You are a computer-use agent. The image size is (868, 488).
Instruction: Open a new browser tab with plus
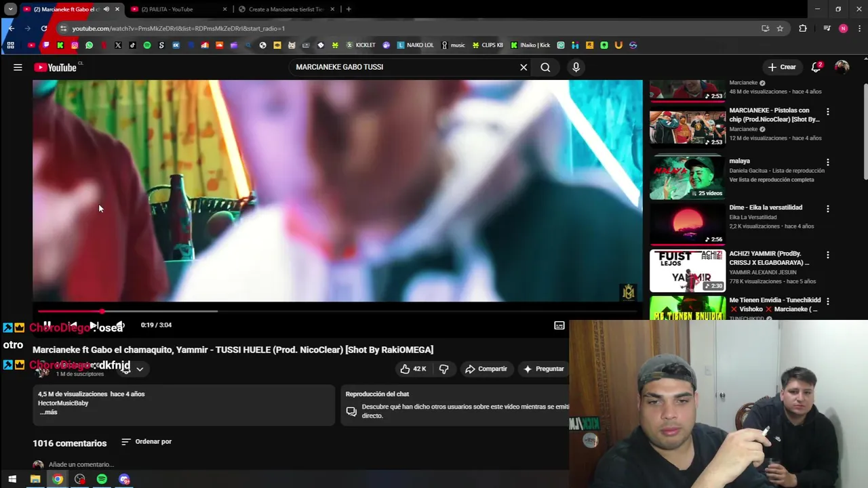click(x=349, y=9)
